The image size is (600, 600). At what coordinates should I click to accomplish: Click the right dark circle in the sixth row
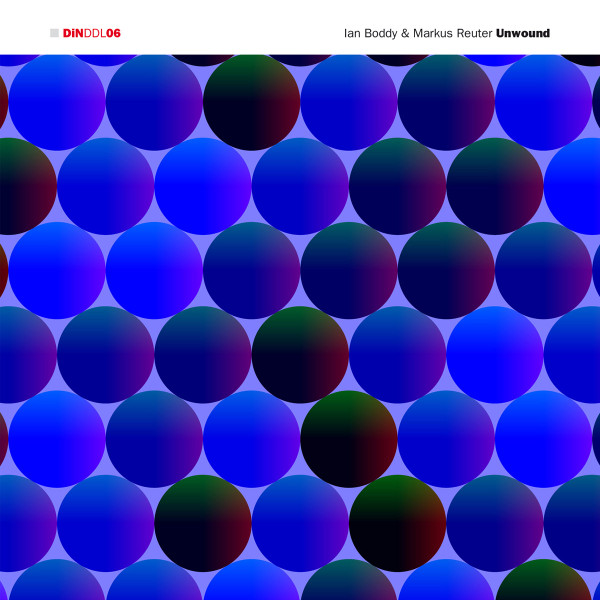pyautogui.click(x=397, y=523)
